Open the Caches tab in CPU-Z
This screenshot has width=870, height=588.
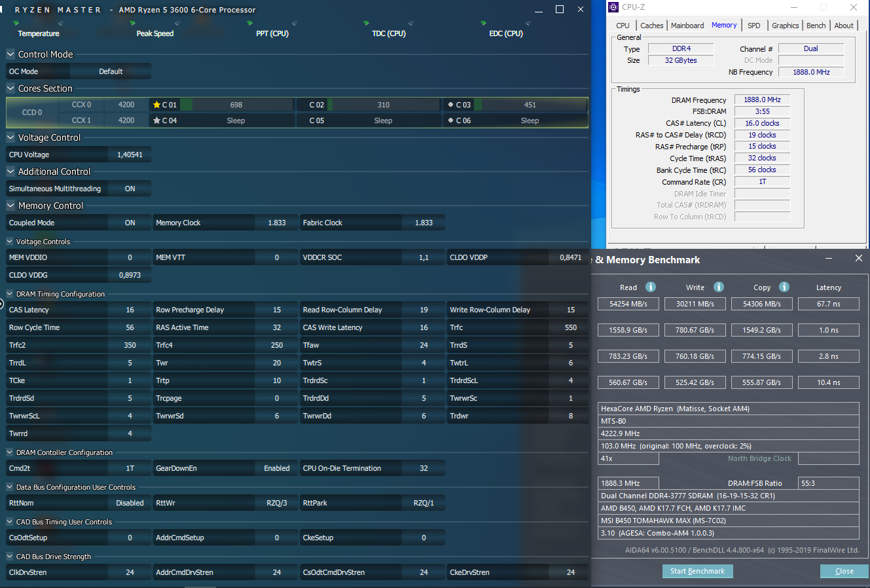tap(652, 26)
